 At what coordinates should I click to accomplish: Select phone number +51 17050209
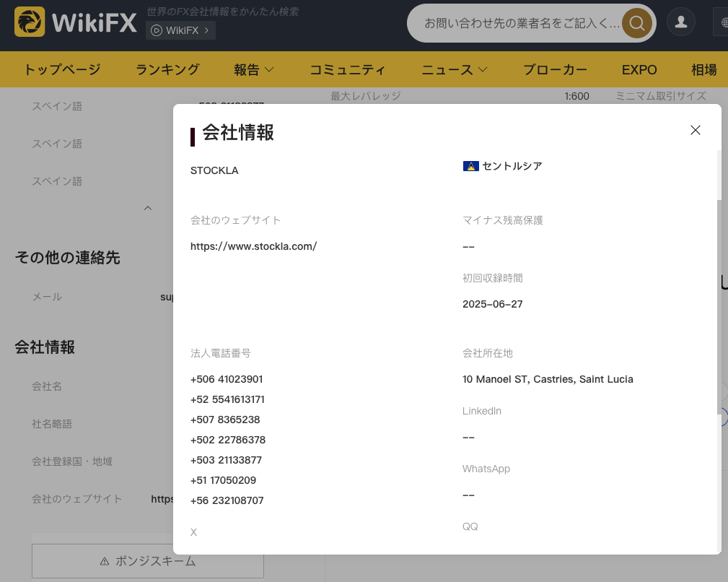tap(224, 480)
